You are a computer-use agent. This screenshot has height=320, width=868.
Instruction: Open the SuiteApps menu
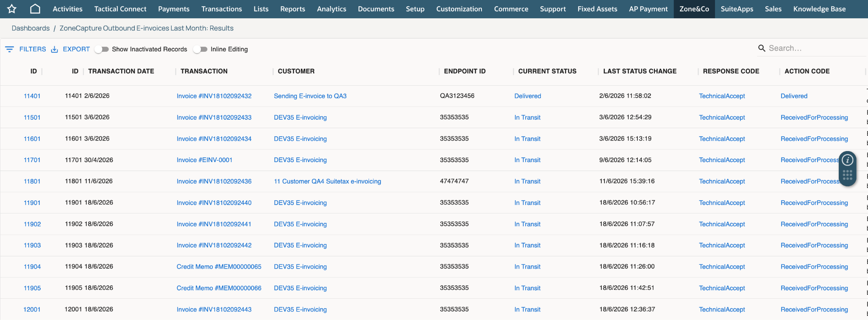(x=737, y=9)
